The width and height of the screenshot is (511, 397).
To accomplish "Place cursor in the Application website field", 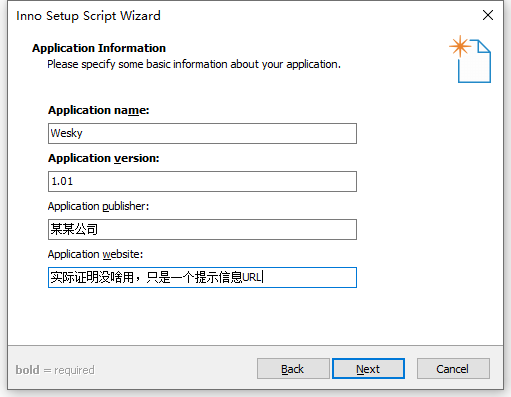I will pyautogui.click(x=202, y=277).
